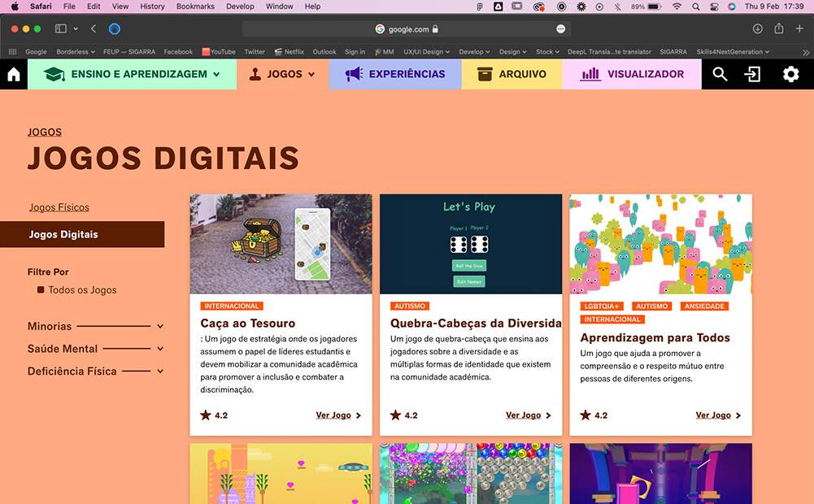
Task: Open the Ensino e Aprendizagem dropdown menu
Action: (x=133, y=75)
